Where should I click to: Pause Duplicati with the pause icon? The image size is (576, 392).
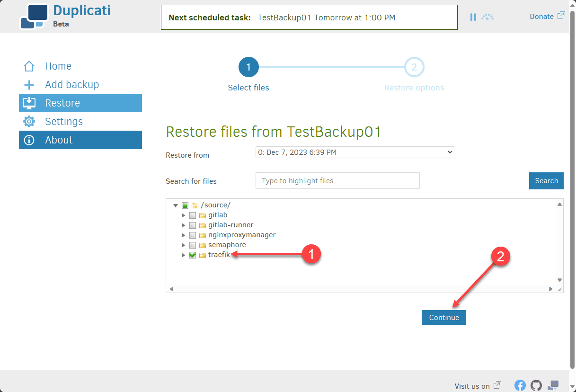click(473, 17)
